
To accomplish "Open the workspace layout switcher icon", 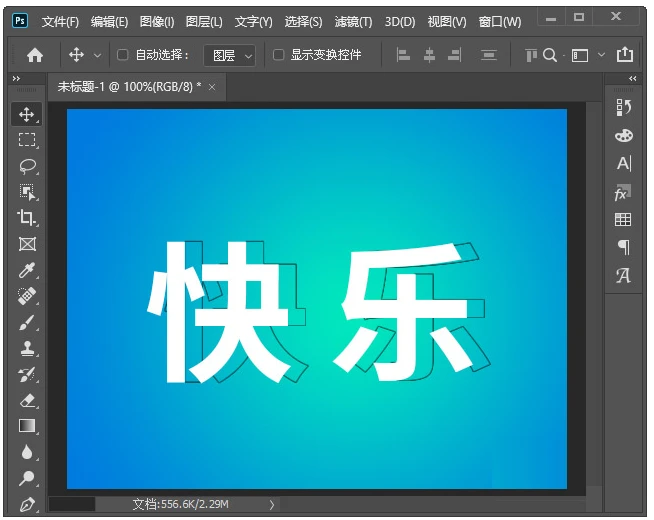I will pos(580,55).
